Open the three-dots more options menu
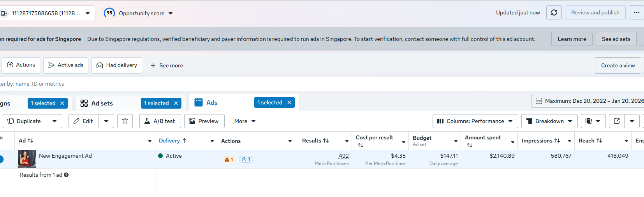 click(x=636, y=12)
